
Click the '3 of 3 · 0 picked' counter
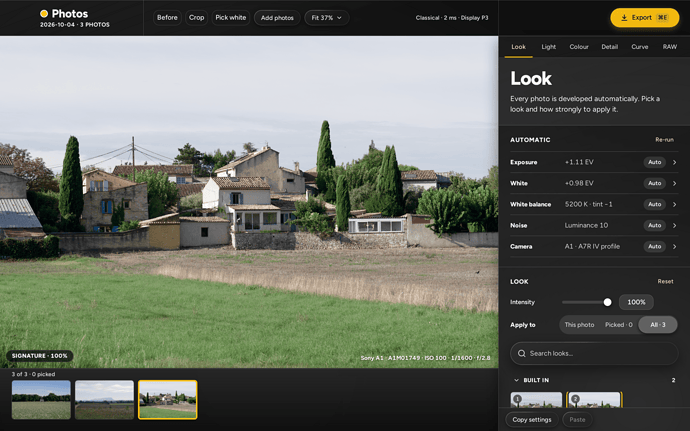point(33,374)
